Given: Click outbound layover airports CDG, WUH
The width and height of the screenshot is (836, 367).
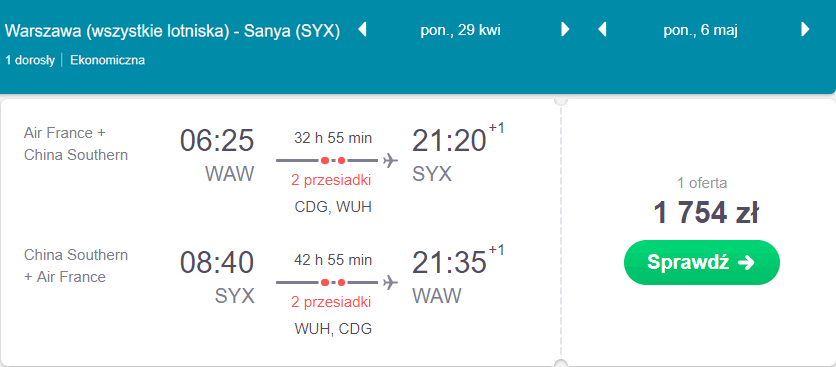Looking at the screenshot, I should tap(333, 207).
